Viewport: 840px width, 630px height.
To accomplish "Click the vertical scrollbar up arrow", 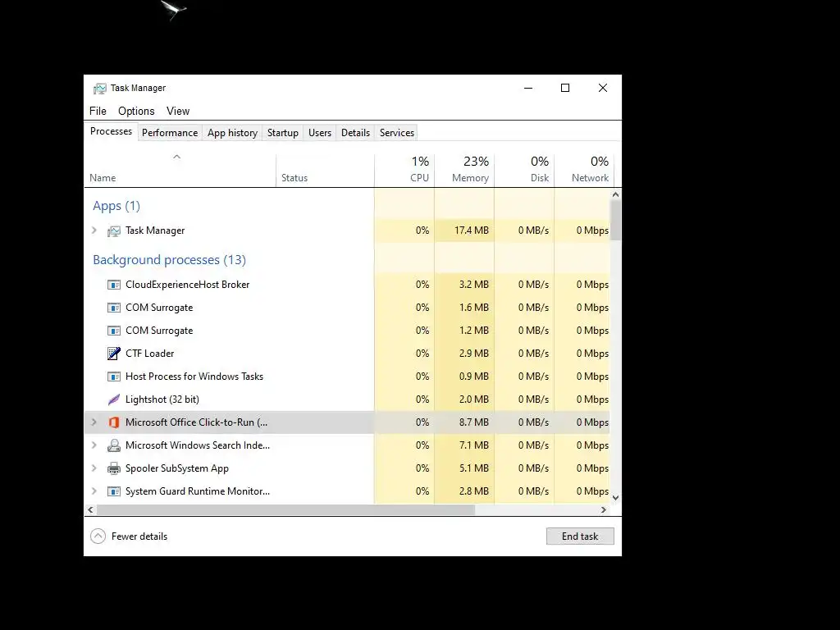I will point(615,195).
